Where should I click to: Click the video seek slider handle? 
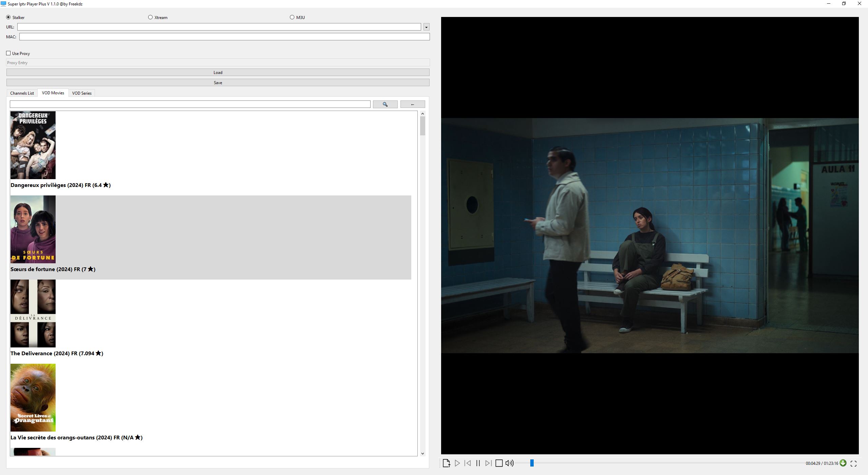coord(532,463)
